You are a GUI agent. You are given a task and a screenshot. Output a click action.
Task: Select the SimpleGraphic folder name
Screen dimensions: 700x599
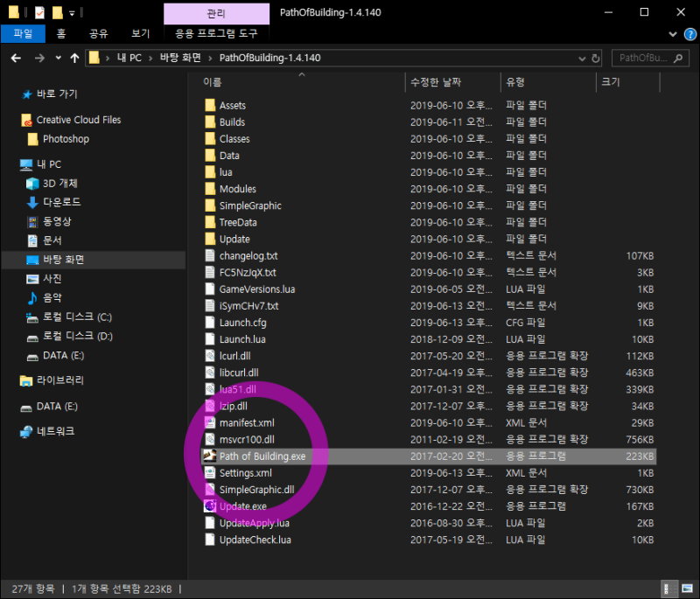tap(250, 205)
